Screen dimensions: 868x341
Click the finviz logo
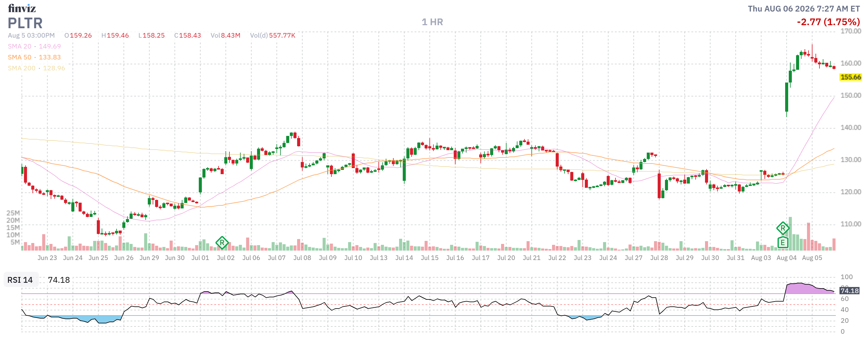(x=22, y=8)
